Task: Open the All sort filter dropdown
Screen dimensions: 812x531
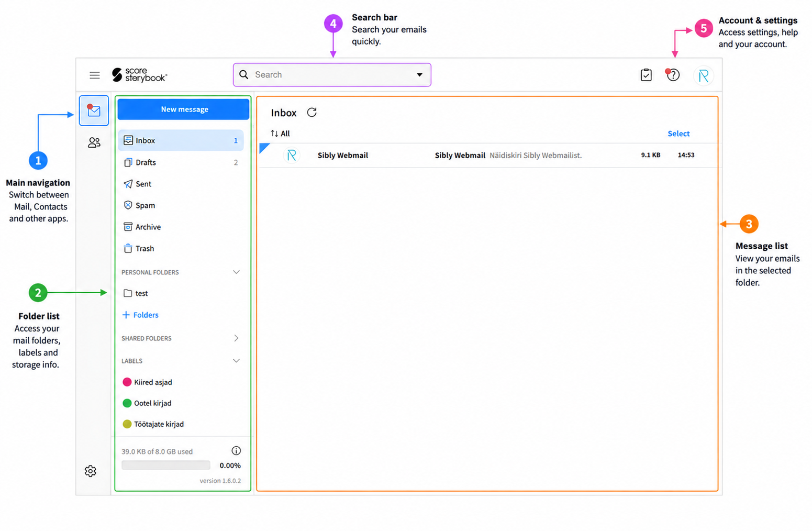Action: pos(280,134)
